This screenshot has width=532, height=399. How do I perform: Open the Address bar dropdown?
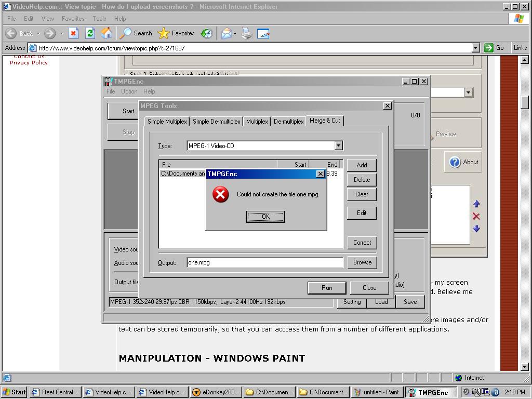pyautogui.click(x=476, y=48)
